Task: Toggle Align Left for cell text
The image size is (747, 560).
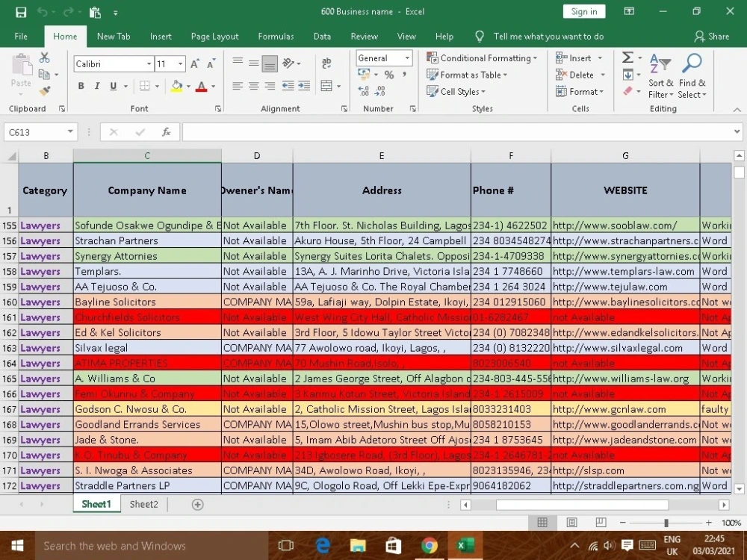Action: point(238,86)
